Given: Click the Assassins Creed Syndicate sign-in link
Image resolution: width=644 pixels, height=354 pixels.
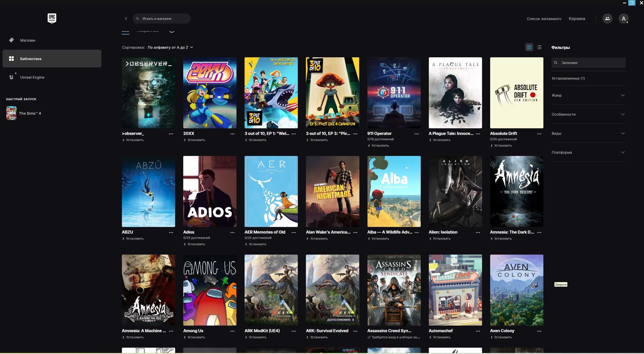Looking at the screenshot, I should 394,337.
